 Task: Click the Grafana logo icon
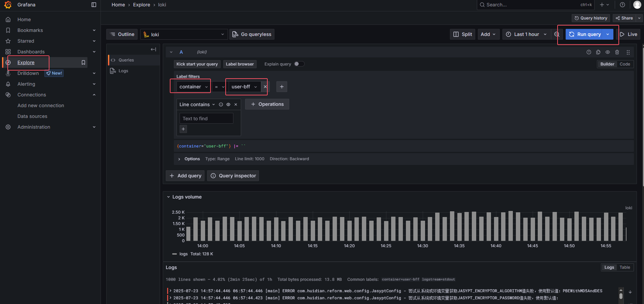click(8, 5)
